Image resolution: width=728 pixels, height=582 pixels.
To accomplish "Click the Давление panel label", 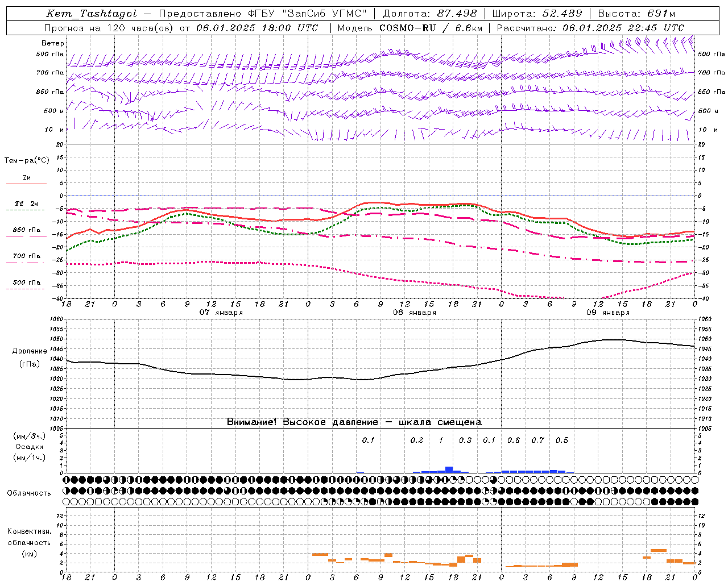I will (x=30, y=351).
